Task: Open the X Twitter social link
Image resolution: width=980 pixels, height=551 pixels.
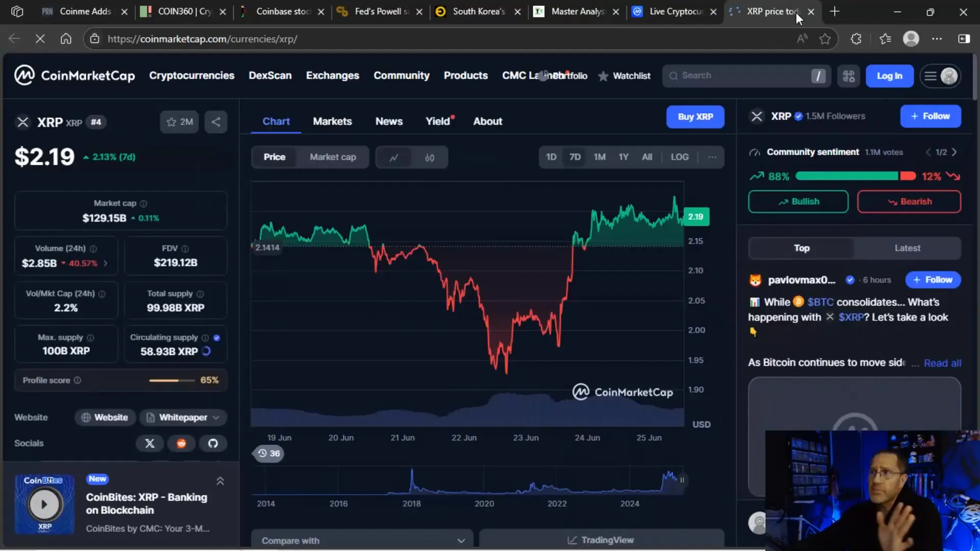Action: pyautogui.click(x=150, y=443)
